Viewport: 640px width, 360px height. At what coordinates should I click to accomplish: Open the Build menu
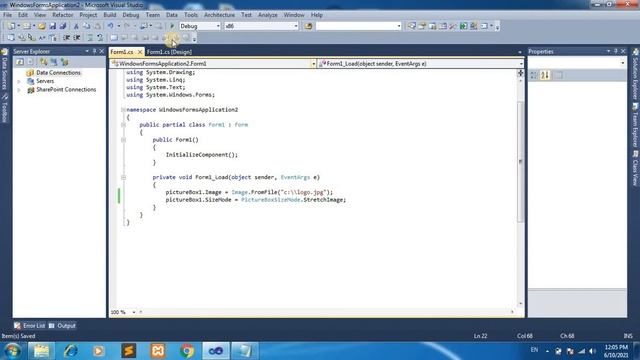click(109, 15)
